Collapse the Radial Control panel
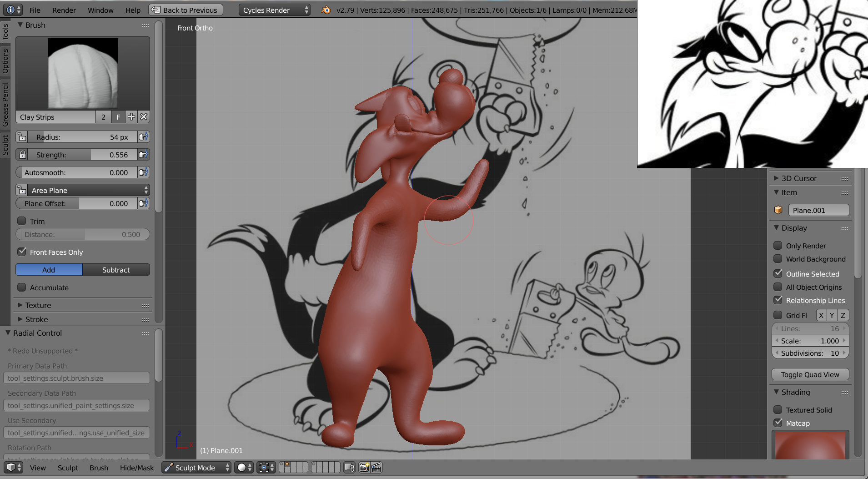The width and height of the screenshot is (868, 479). (8, 333)
